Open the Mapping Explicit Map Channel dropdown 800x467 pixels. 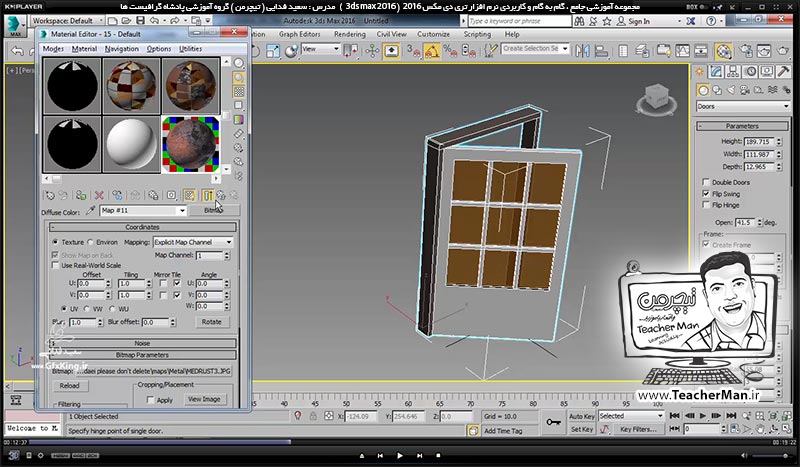click(192, 242)
